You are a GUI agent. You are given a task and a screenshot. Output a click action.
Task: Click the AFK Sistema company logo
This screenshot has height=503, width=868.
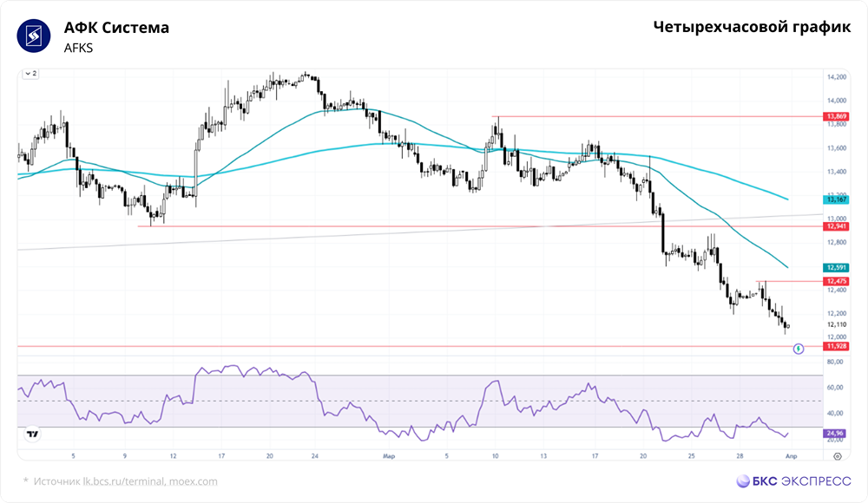point(34,36)
